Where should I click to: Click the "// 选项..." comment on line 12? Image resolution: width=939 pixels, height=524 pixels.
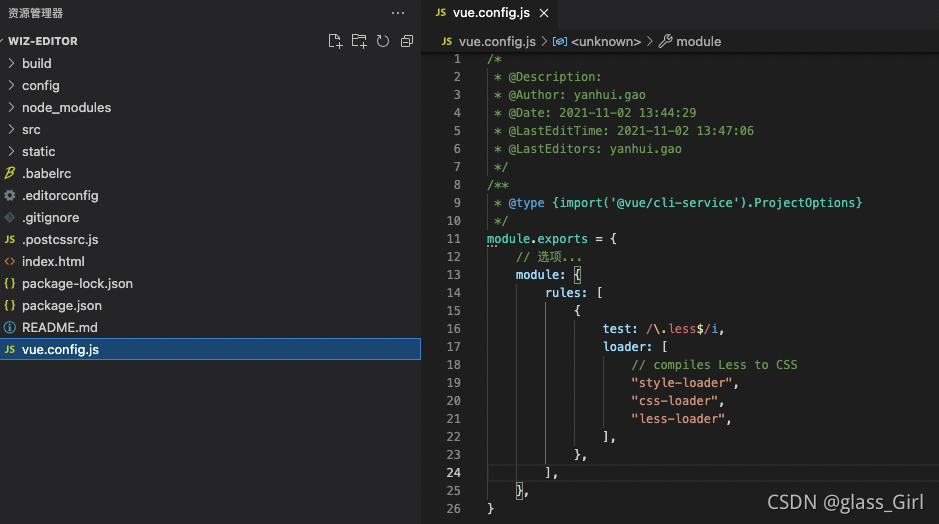click(x=549, y=257)
